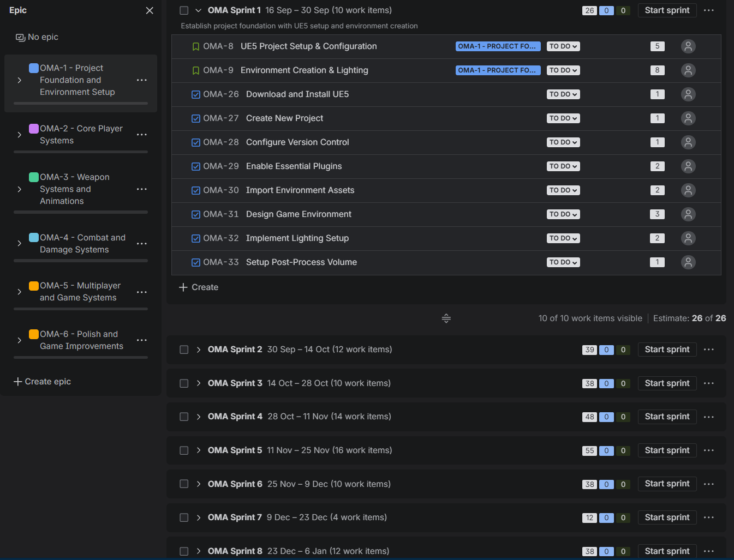This screenshot has width=734, height=560.
Task: Select the OMA Sprint 2 checkbox
Action: 184,350
